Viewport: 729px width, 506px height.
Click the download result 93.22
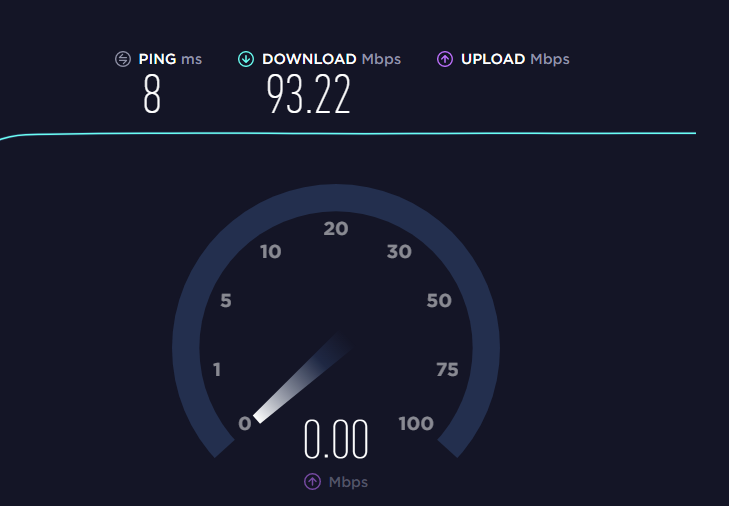click(x=308, y=94)
